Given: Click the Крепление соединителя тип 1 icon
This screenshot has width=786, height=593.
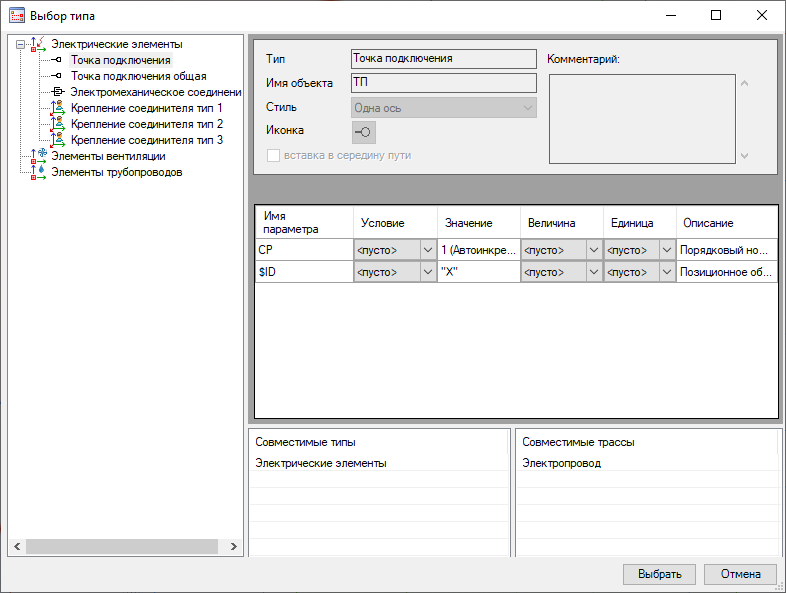Looking at the screenshot, I should [58, 108].
